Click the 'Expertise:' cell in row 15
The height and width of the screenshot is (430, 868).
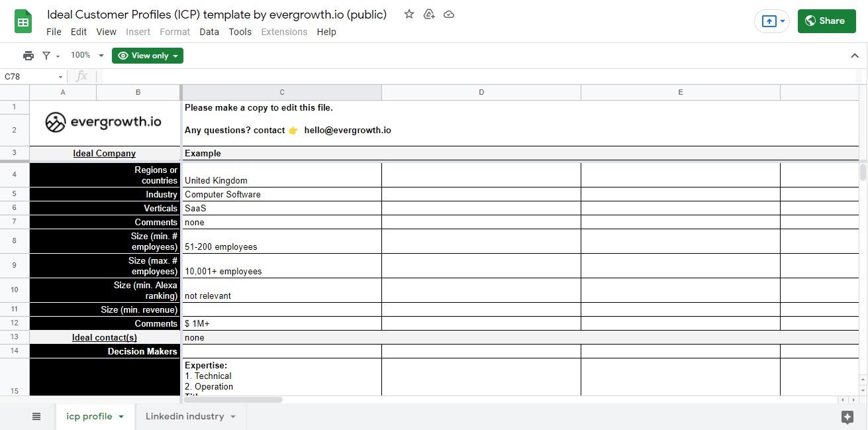282,377
